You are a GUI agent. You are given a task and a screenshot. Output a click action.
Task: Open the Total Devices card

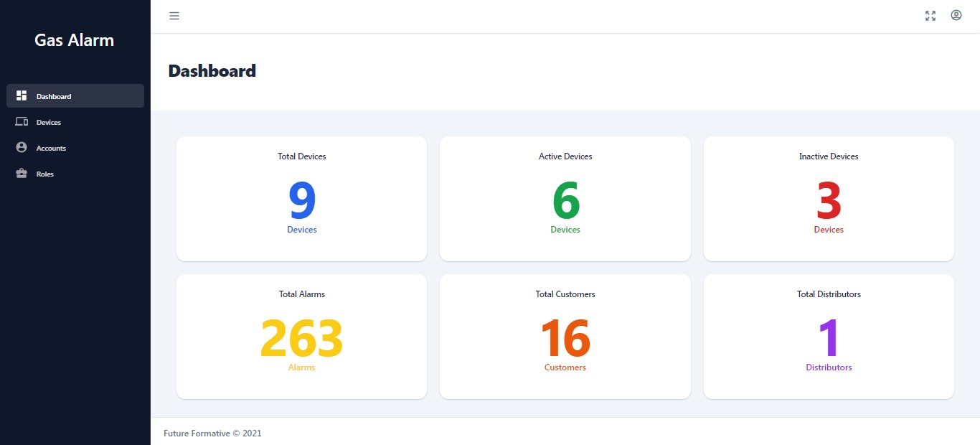click(301, 199)
